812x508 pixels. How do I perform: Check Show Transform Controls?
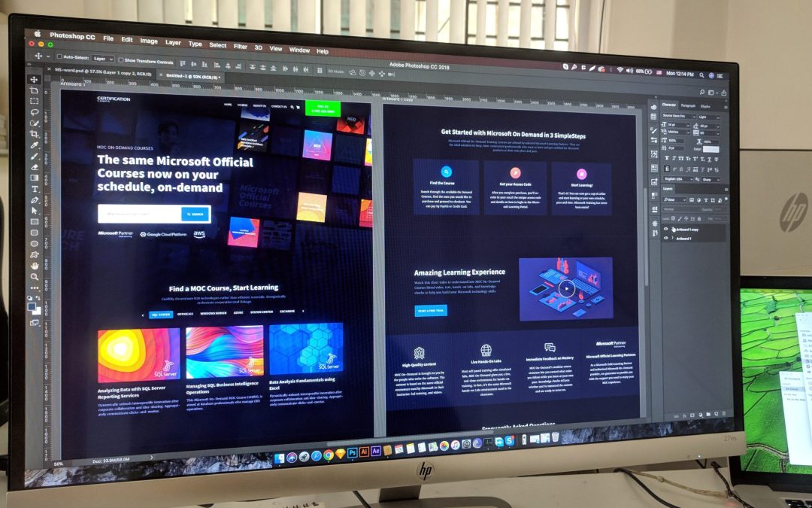pos(123,60)
